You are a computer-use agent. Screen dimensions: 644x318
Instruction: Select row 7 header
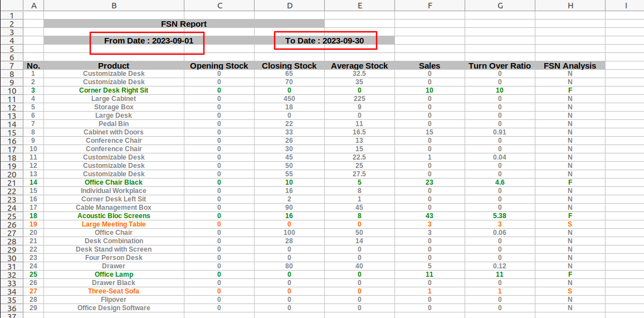12,65
